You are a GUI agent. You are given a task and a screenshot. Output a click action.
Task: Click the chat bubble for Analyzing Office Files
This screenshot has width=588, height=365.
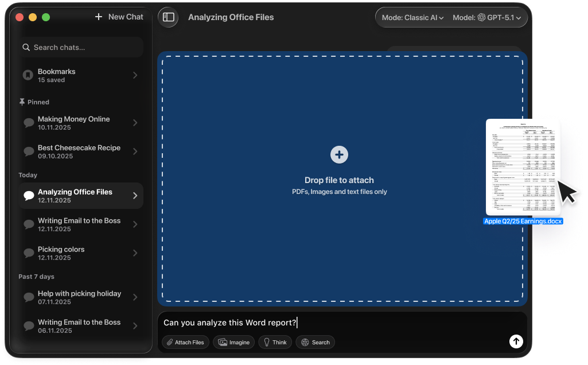[29, 196]
